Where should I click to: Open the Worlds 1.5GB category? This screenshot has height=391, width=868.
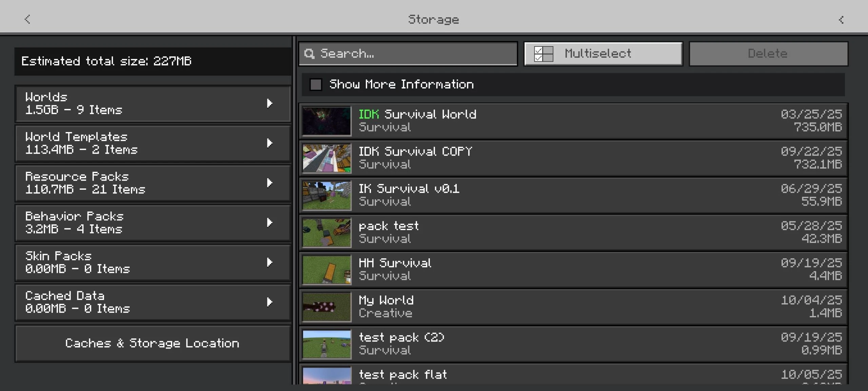[x=153, y=104]
